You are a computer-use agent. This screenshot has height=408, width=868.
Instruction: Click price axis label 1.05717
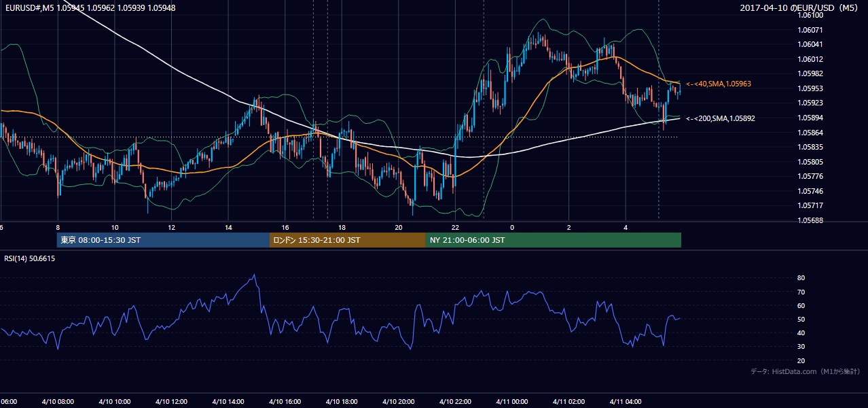pos(810,205)
